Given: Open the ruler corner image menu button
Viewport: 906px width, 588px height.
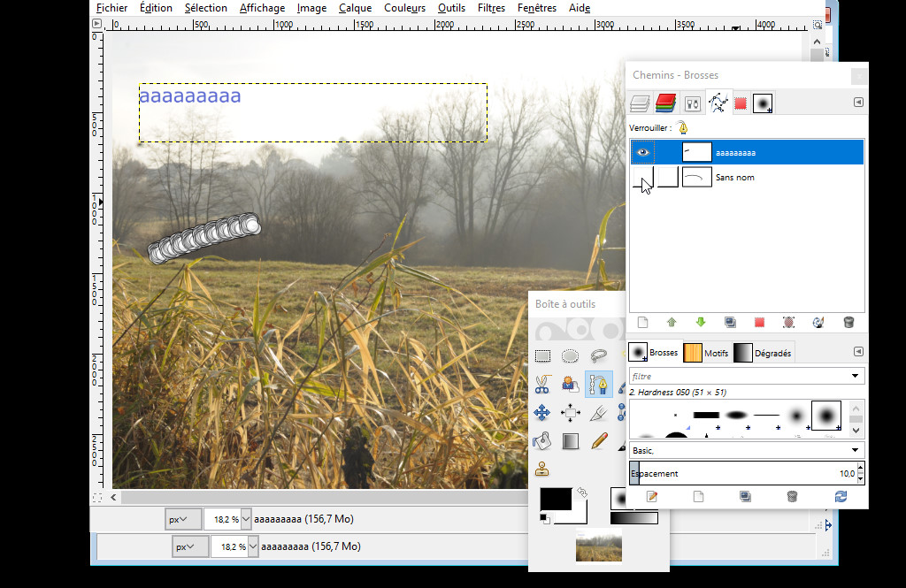Looking at the screenshot, I should (97, 24).
